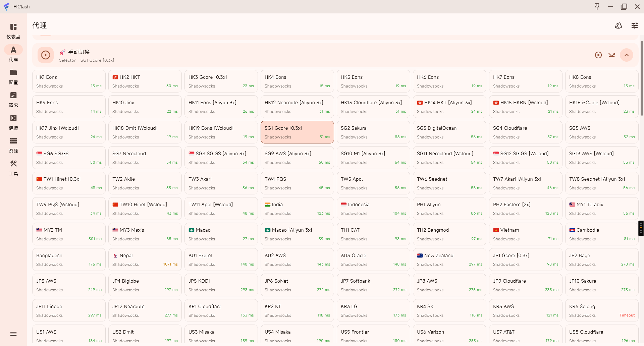Click the FlClash app logo
The width and height of the screenshot is (644, 346).
[6, 7]
